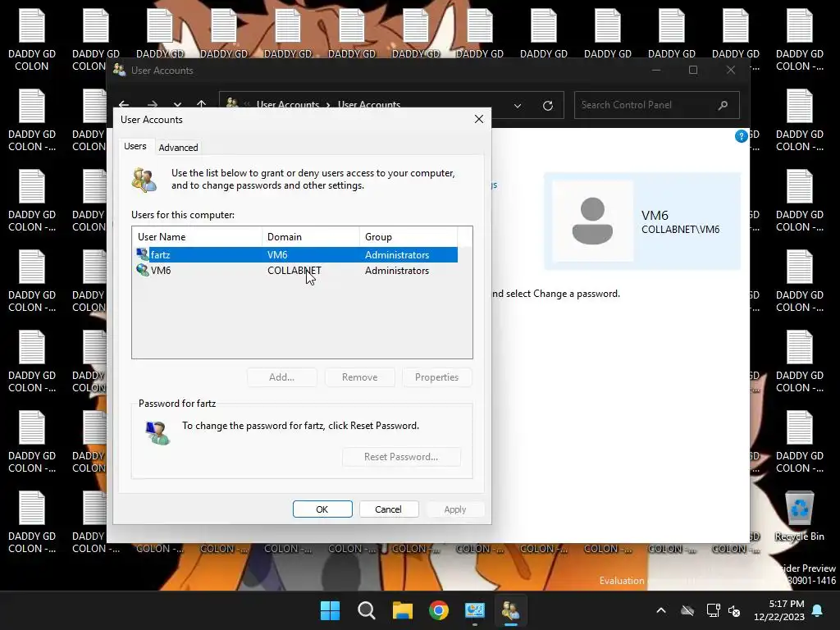Click the muted volume tray icon
The height and width of the screenshot is (630, 840).
click(x=734, y=610)
